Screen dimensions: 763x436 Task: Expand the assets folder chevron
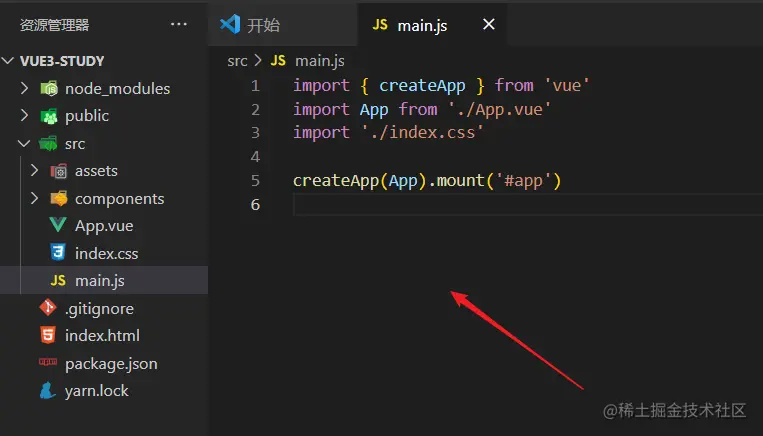34,170
